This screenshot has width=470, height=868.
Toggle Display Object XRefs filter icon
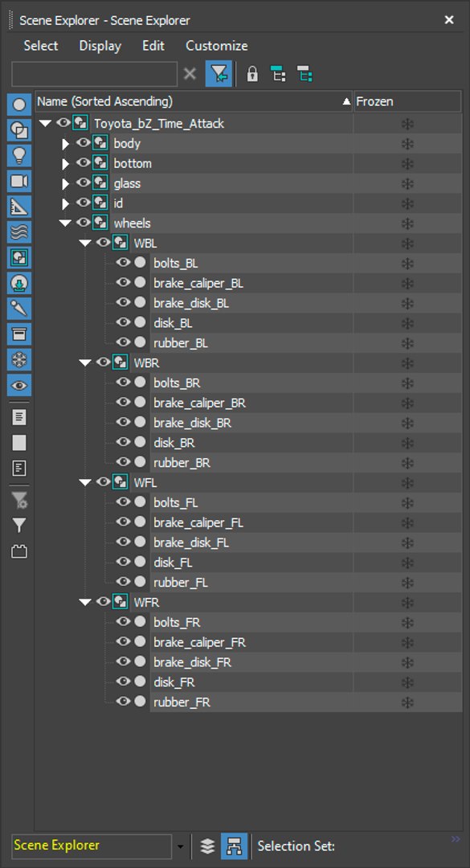[x=19, y=283]
